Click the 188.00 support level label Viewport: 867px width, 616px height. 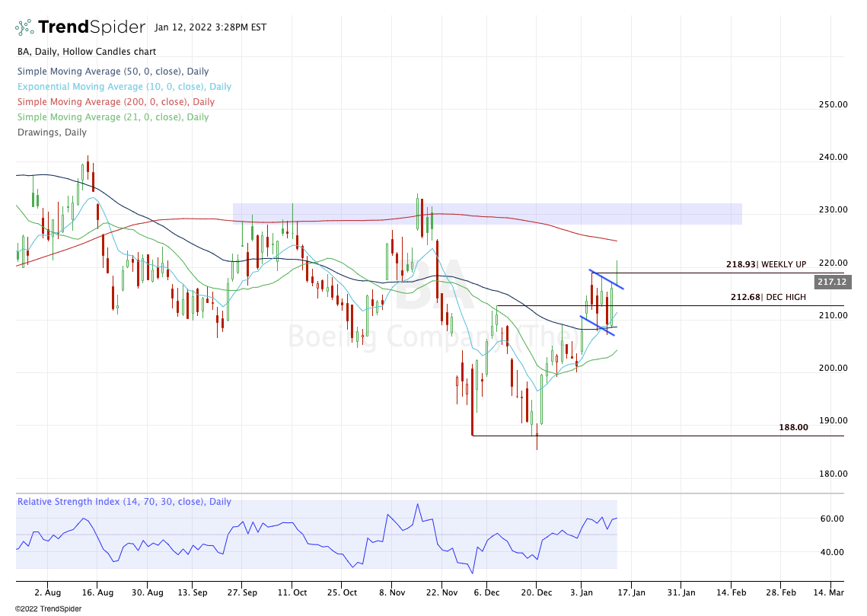click(x=792, y=428)
